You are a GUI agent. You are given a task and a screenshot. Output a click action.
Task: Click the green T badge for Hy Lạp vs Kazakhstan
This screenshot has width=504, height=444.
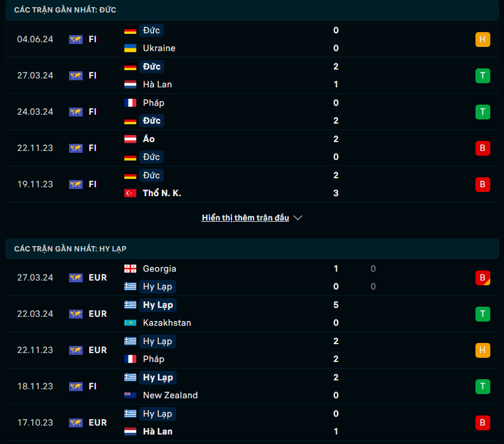[x=483, y=314]
